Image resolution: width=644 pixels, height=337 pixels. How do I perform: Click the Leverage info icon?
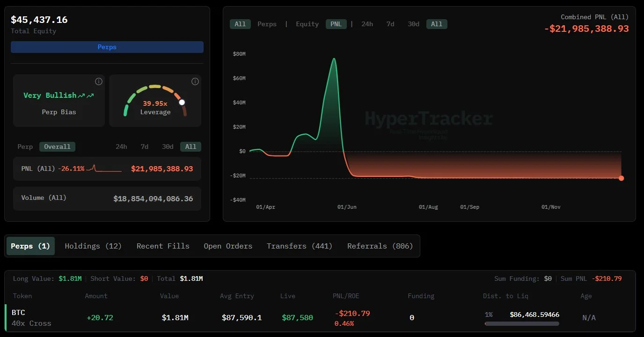[x=195, y=81]
